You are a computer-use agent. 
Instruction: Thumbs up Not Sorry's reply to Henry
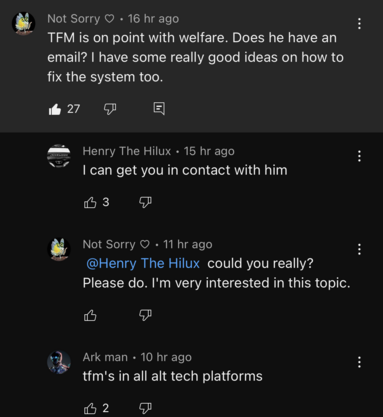pyautogui.click(x=90, y=315)
